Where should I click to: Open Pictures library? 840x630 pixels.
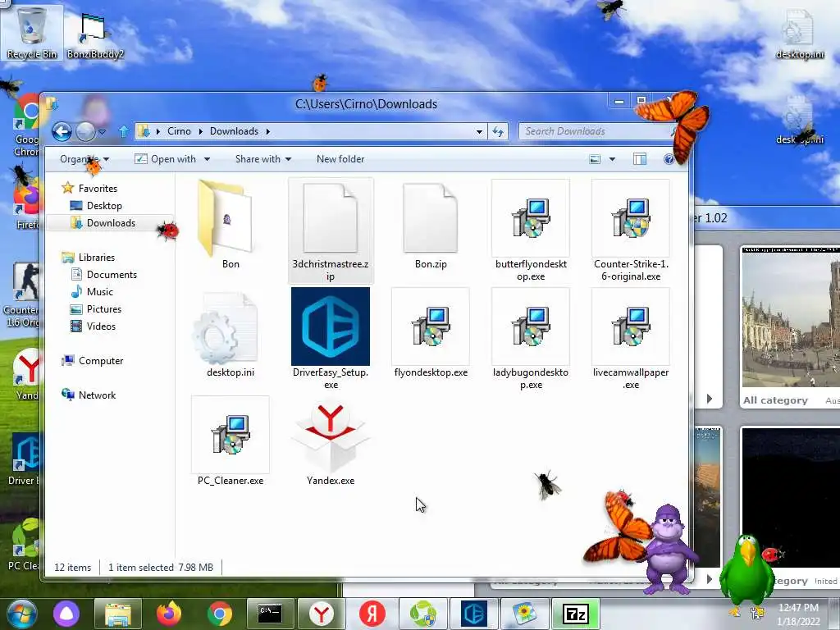point(104,309)
